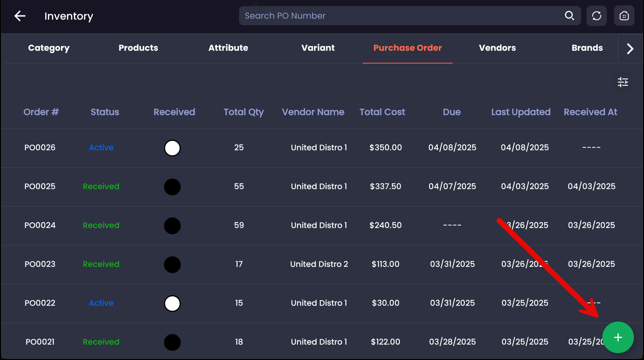The image size is (644, 360).
Task: Click the back arrow icon
Action: tap(20, 16)
